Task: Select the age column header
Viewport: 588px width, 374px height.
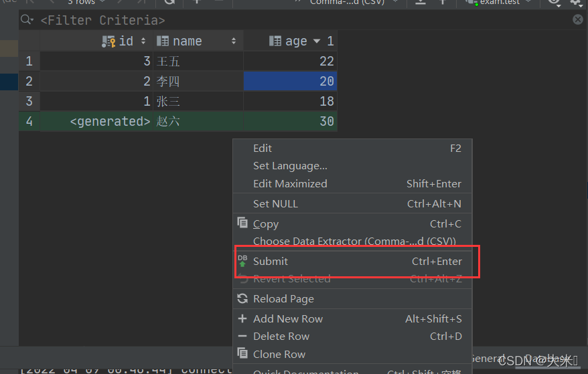Action: 290,41
